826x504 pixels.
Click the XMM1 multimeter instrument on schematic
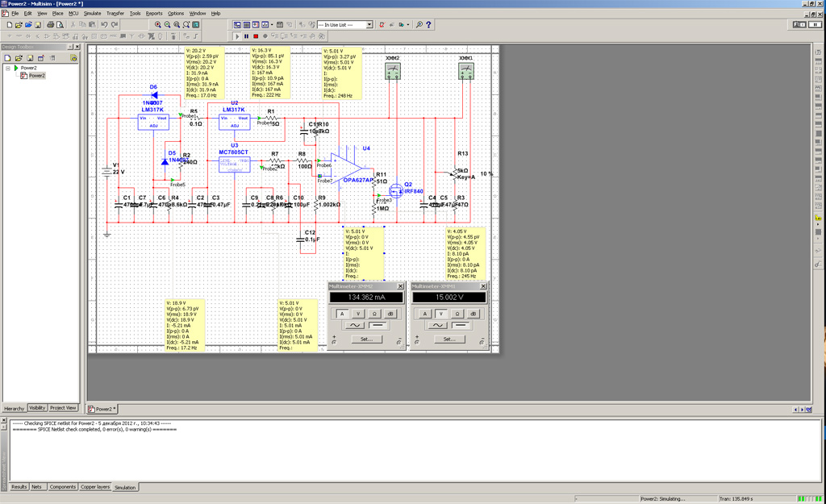(465, 71)
